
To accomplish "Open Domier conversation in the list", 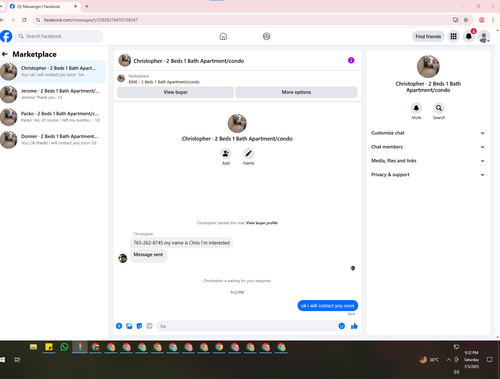I will [x=53, y=139].
